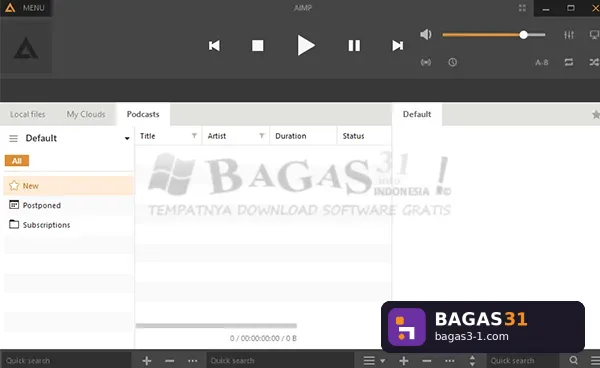
Task: Open the Title column filter icon
Action: (x=194, y=136)
